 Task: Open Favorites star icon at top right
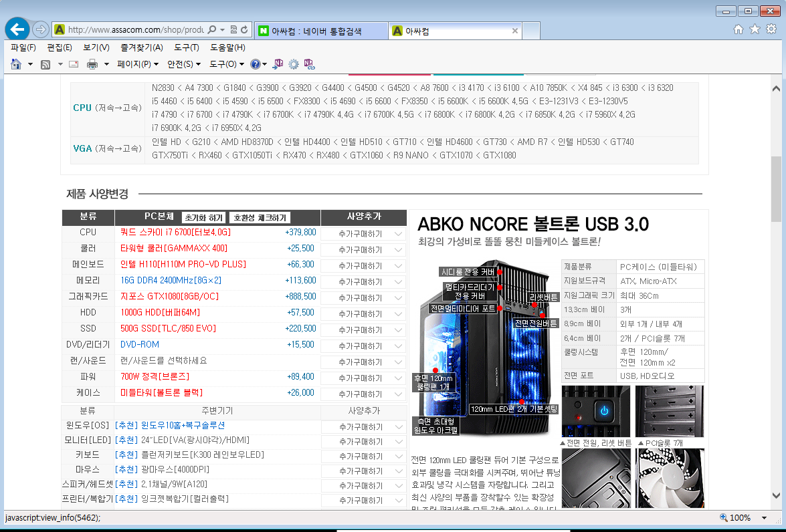click(755, 29)
